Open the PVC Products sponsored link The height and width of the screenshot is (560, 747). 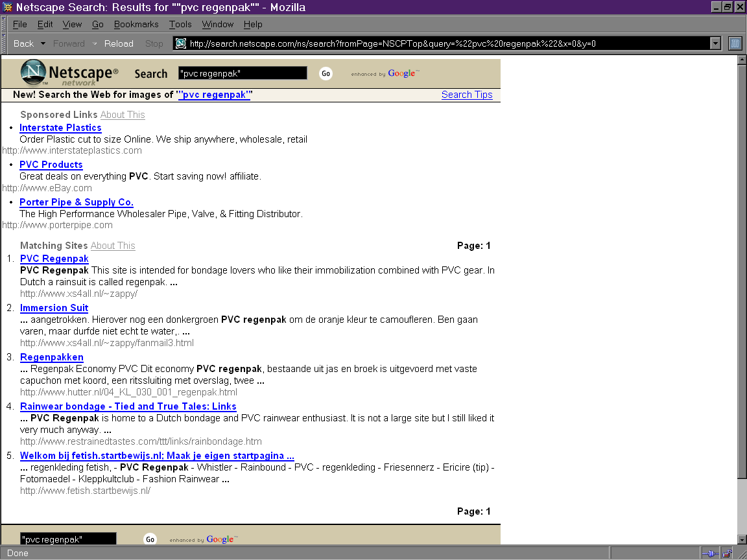coord(51,164)
